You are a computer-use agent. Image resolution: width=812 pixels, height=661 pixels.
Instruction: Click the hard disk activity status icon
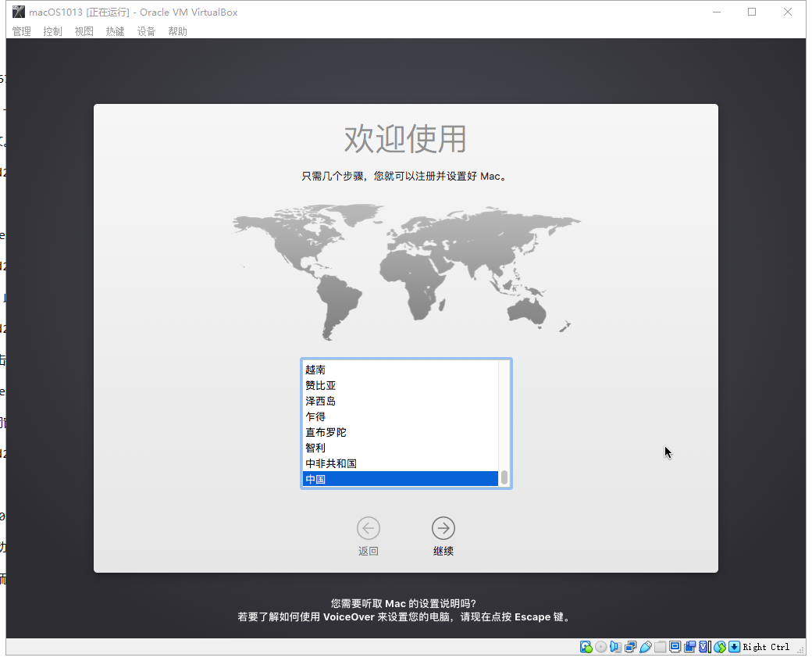click(x=586, y=646)
